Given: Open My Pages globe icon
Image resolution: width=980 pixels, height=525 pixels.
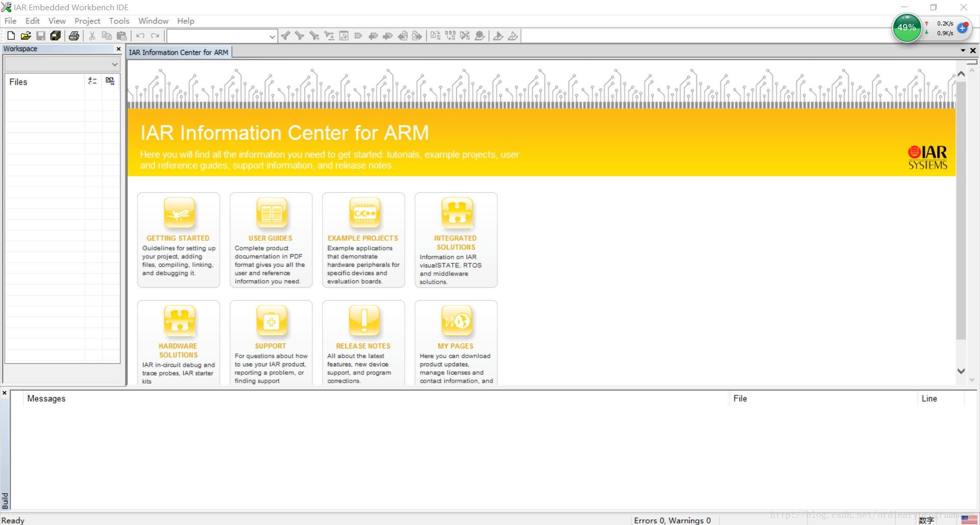Looking at the screenshot, I should [457, 320].
